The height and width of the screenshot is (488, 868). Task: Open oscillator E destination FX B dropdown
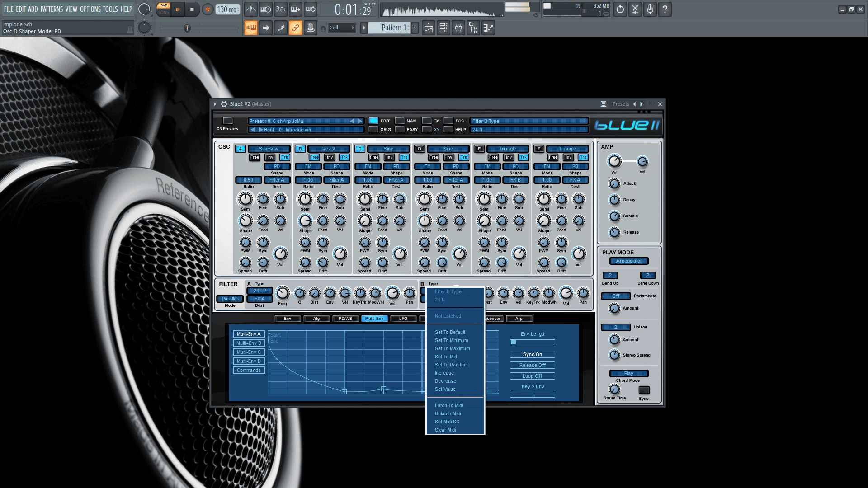click(x=515, y=180)
